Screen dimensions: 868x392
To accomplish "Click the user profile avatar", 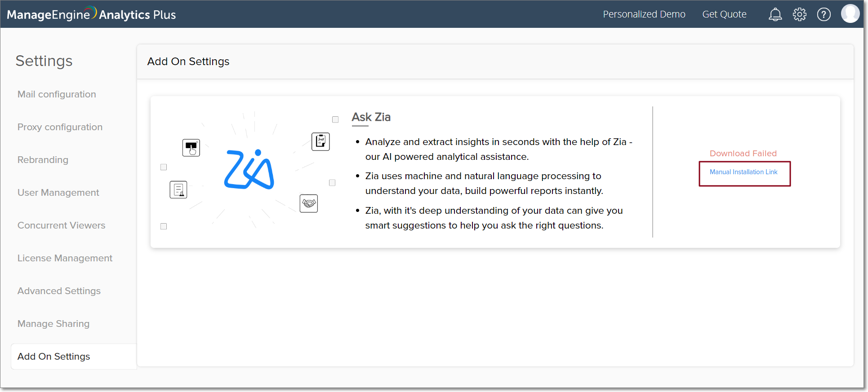I will click(x=850, y=14).
